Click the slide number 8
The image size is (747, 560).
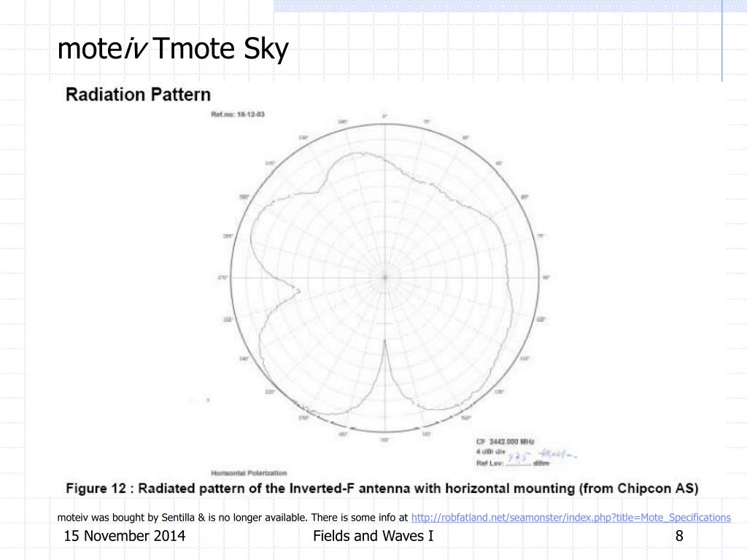(x=679, y=536)
